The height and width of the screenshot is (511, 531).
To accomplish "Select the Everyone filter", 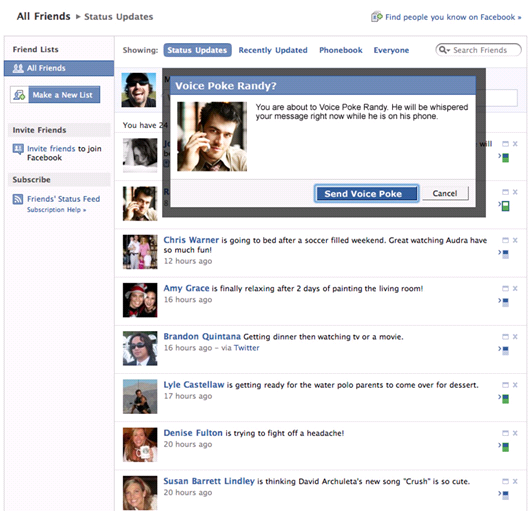I will [391, 50].
